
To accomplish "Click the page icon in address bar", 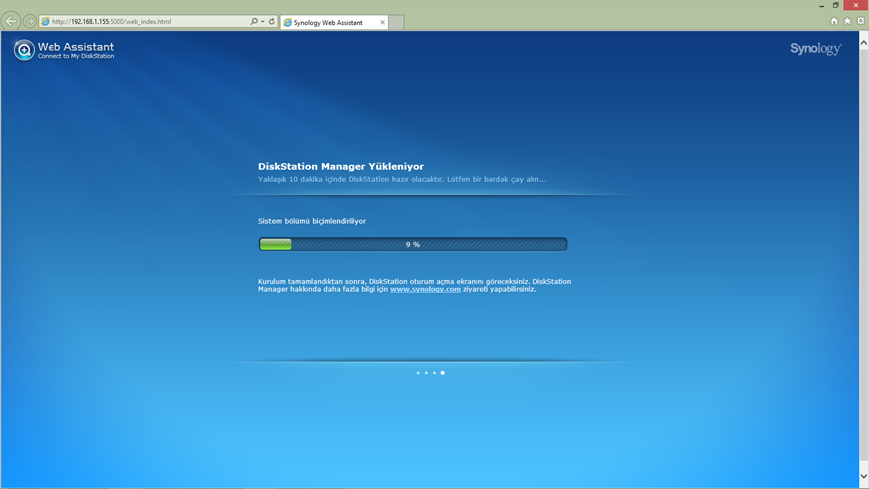I will click(45, 22).
